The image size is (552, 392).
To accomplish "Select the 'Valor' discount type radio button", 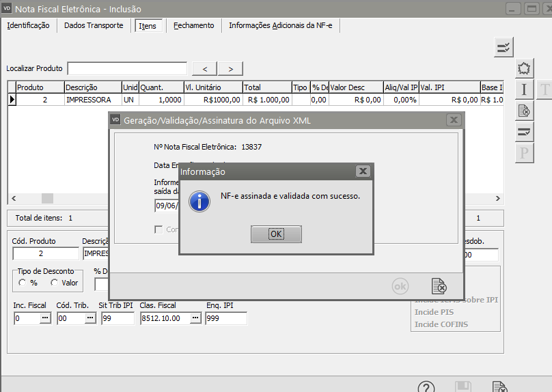I will click(54, 283).
